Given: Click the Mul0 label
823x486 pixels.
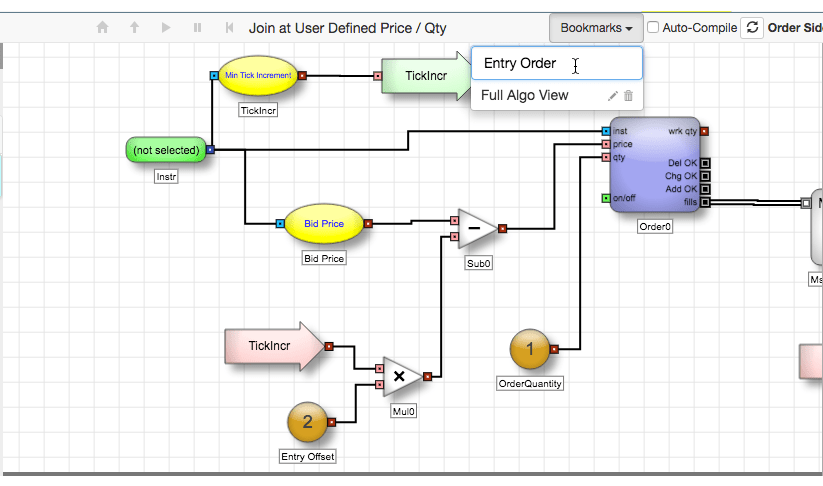Looking at the screenshot, I should point(403,411).
